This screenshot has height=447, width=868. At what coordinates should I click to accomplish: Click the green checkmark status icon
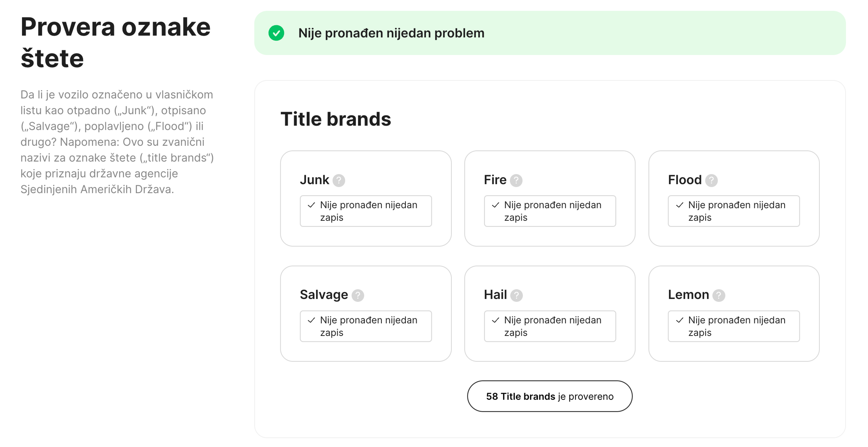pos(276,33)
